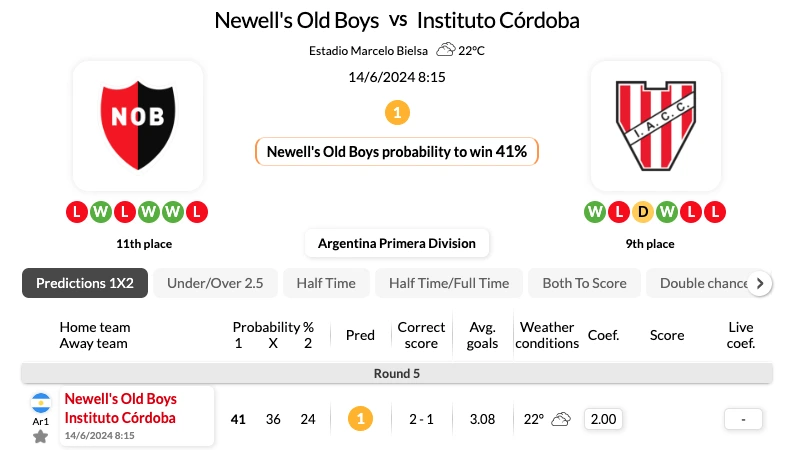Open the Newell's Old Boys match link in table
800x450 pixels.
[120, 399]
